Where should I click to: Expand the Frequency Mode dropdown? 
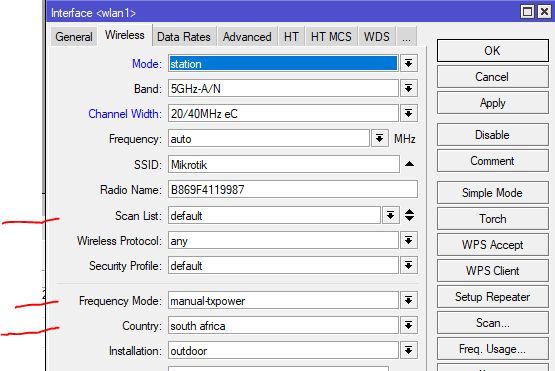click(x=408, y=301)
